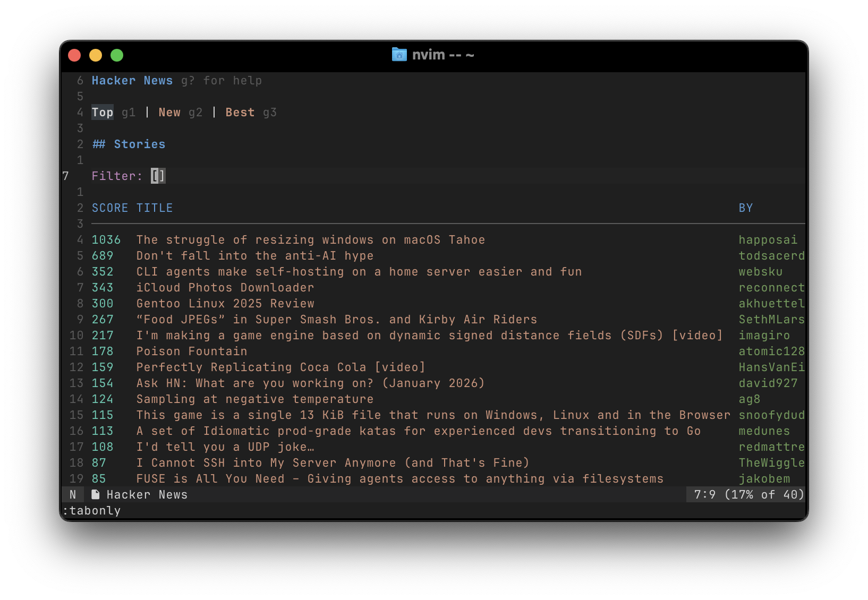Open 'Don't fall into the anti-AI hype' story
Viewport: 868px width, 600px height.
pyautogui.click(x=255, y=255)
